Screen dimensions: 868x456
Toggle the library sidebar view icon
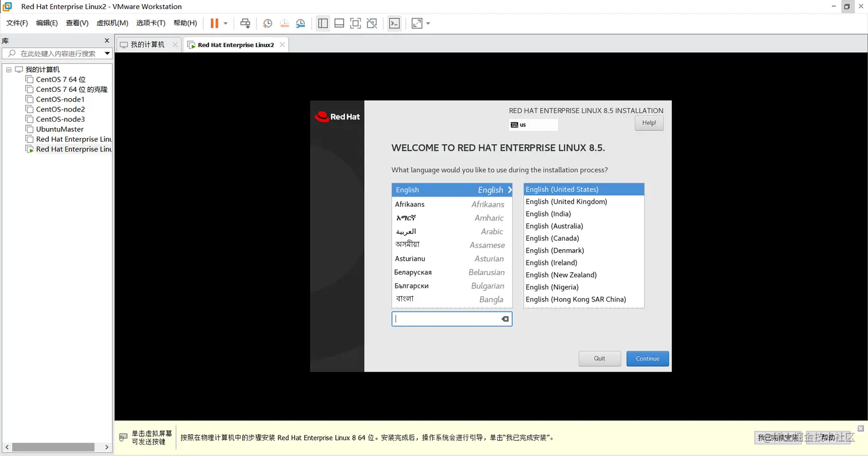[323, 24]
